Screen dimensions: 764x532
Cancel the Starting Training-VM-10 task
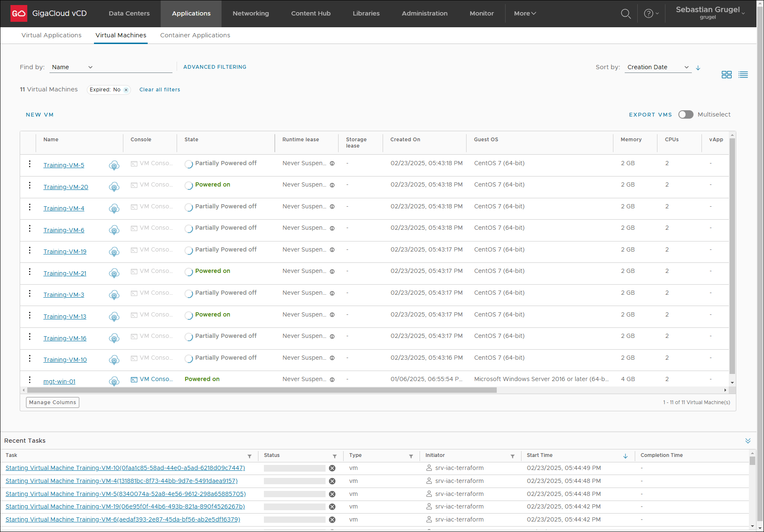(x=332, y=468)
